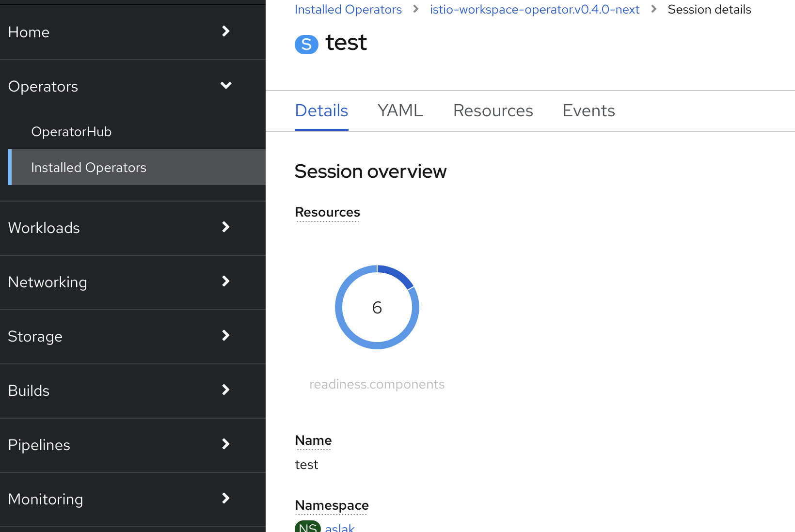Open OperatorHub from the sidebar
Viewport: 795px width, 532px height.
[71, 131]
